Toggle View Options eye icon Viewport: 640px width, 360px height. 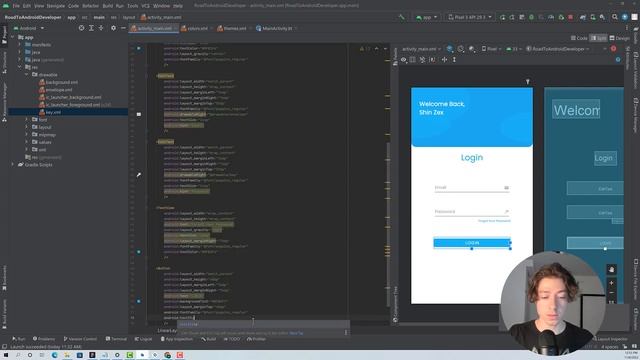(404, 60)
